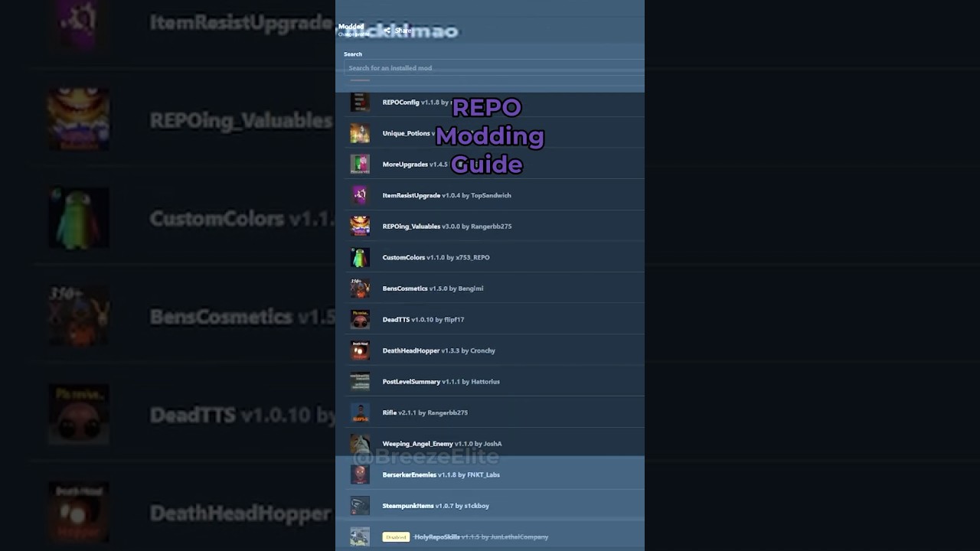980x551 pixels.
Task: Click the Disabled badge on HolyRepoSkills
Action: coord(396,537)
